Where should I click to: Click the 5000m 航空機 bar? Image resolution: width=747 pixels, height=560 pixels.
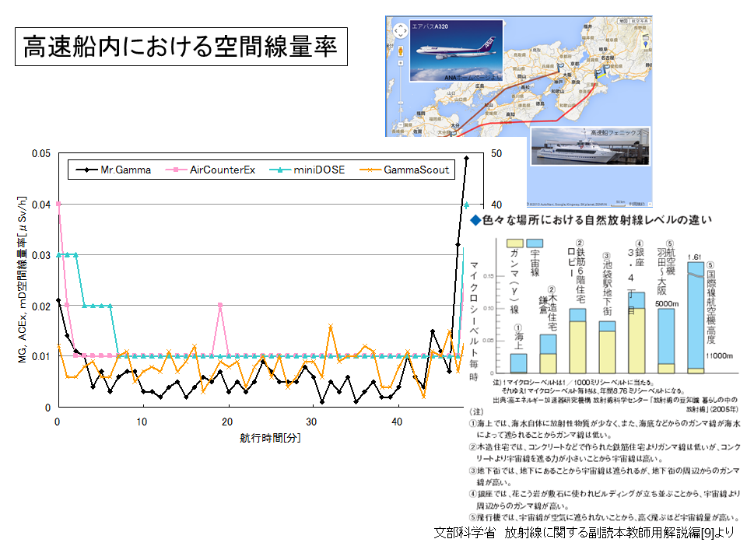(x=666, y=341)
